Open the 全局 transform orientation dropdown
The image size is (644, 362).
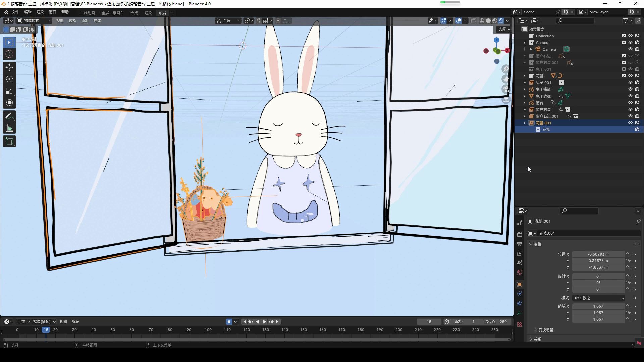point(228,20)
